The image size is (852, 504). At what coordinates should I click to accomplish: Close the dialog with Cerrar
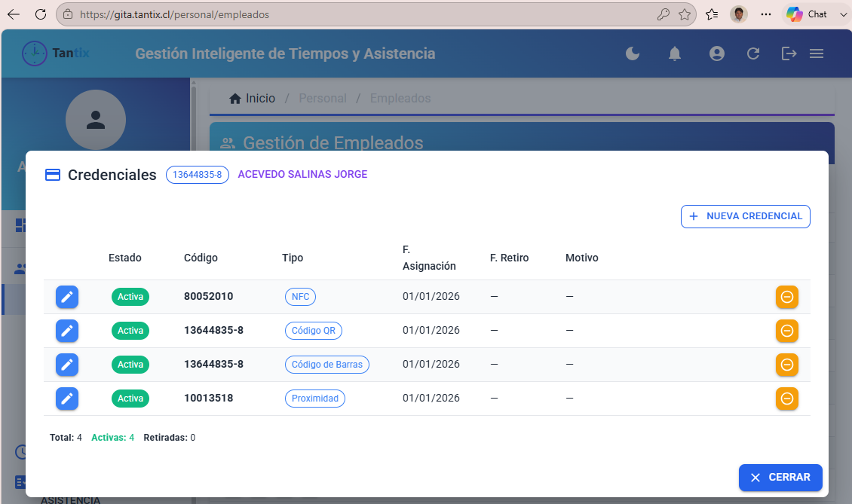coord(780,478)
